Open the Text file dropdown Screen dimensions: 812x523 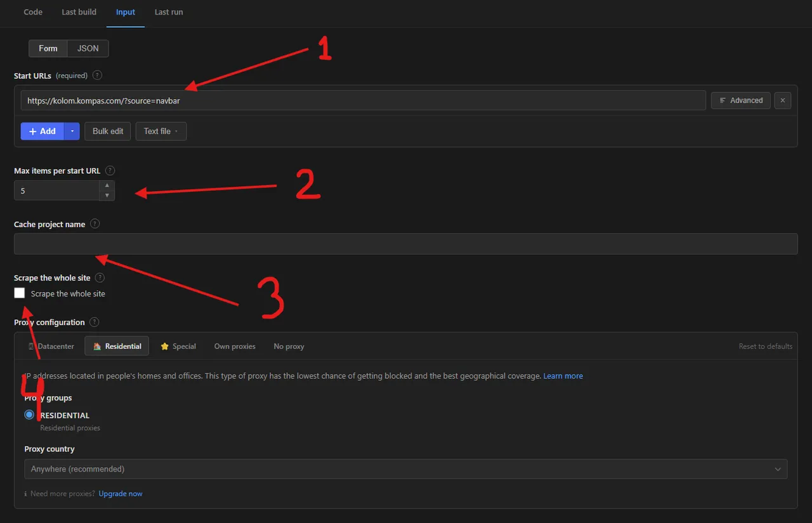(x=161, y=131)
